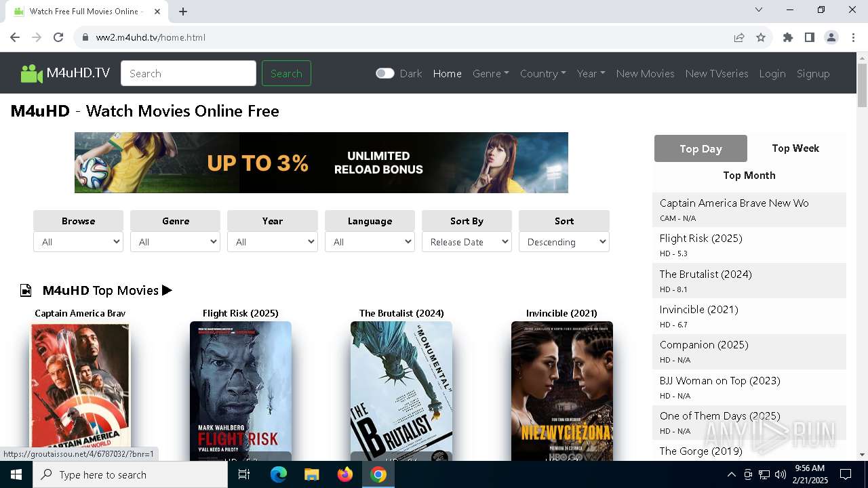This screenshot has width=868, height=488.
Task: Click the film icon beside M4uHD Top Movies
Action: [26, 290]
